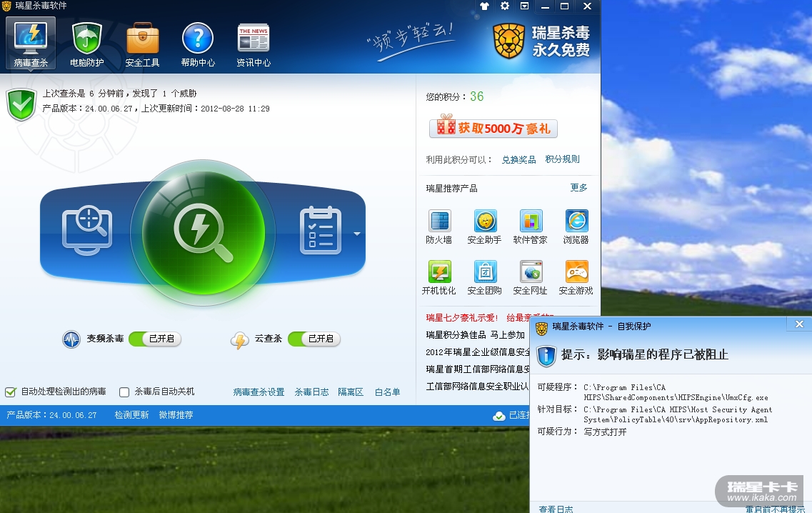
Task: Click the skin shirt icon in title bar
Action: click(485, 6)
